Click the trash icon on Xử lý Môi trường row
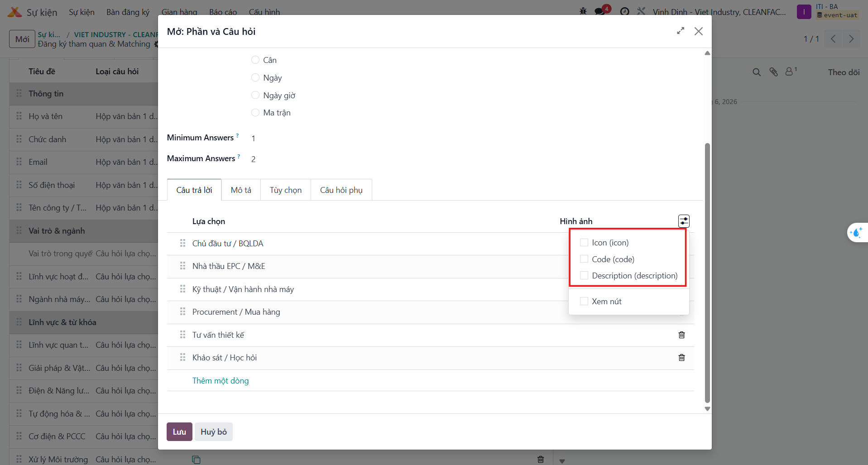868x465 pixels. tap(541, 459)
